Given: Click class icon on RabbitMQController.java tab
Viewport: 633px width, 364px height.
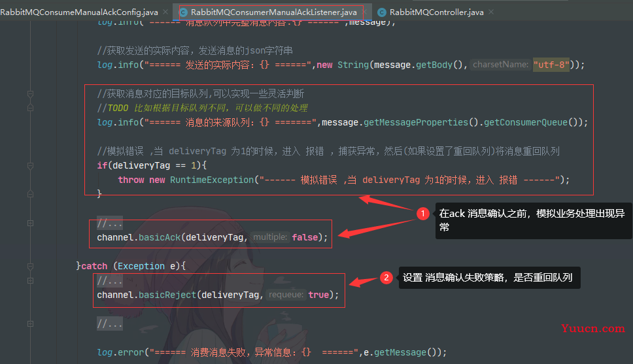Looking at the screenshot, I should pos(381,12).
